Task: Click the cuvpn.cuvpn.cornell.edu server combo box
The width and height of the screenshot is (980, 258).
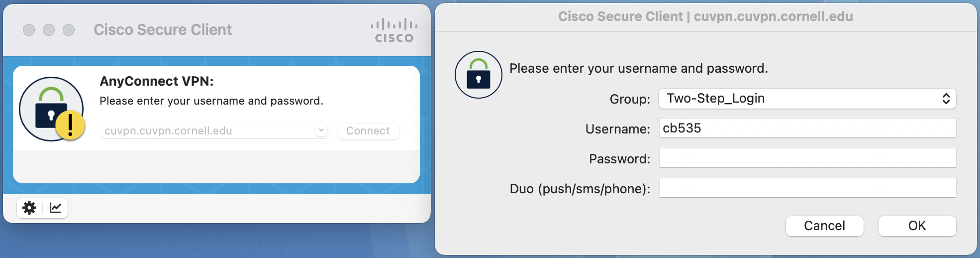Action: 209,130
